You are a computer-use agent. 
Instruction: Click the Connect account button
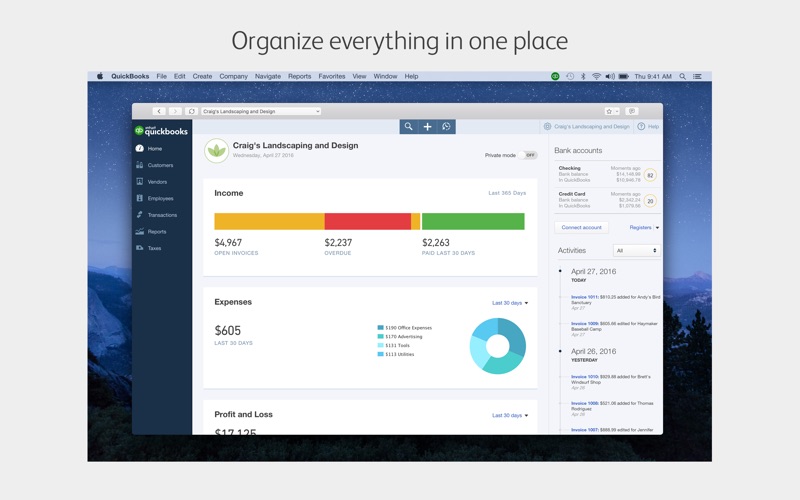(x=581, y=228)
